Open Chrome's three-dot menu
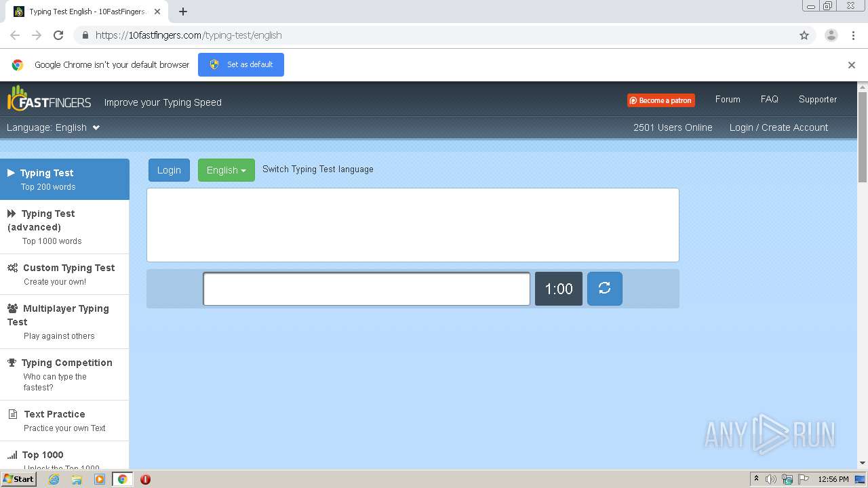 tap(853, 35)
